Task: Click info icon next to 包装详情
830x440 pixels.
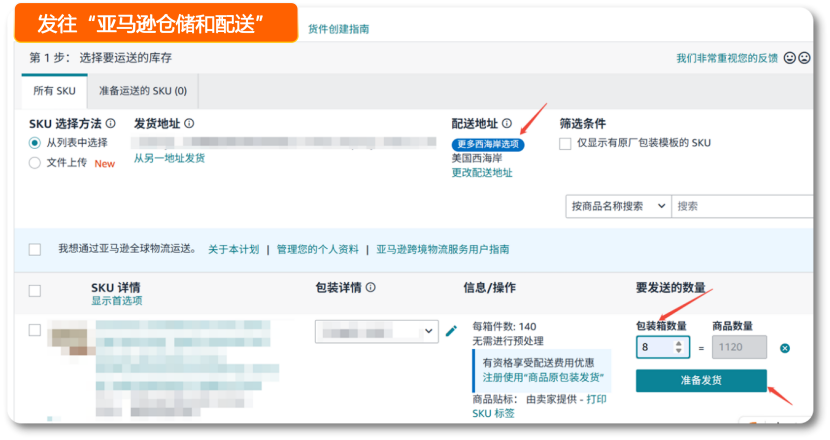Action: tap(371, 287)
